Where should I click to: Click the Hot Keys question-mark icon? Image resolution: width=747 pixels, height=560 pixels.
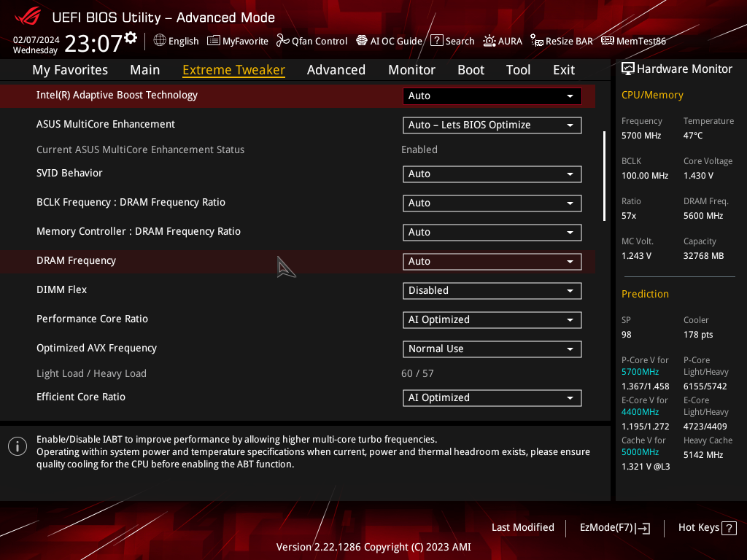(729, 528)
